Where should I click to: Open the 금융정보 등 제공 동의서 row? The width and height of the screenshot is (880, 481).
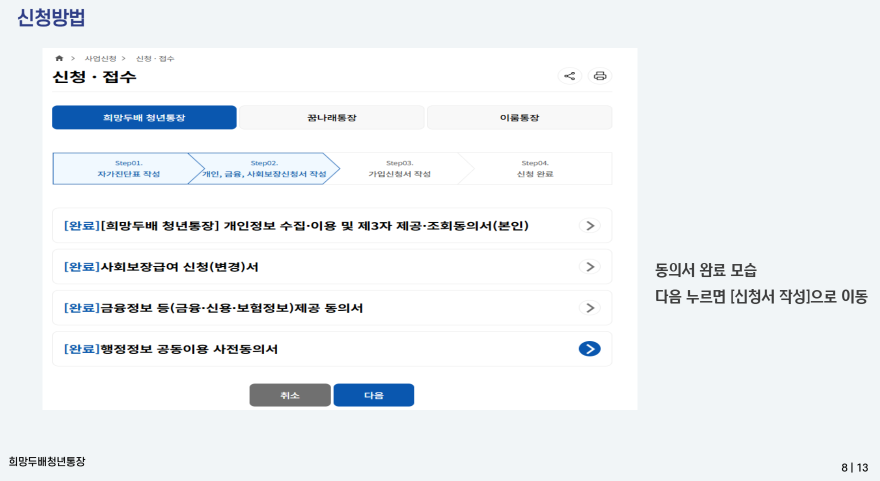[332, 308]
